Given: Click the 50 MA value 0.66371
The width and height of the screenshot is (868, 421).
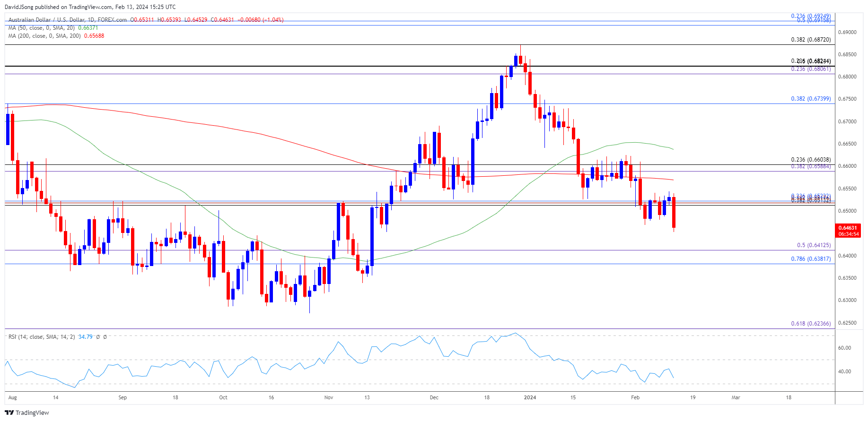Looking at the screenshot, I should [x=88, y=28].
